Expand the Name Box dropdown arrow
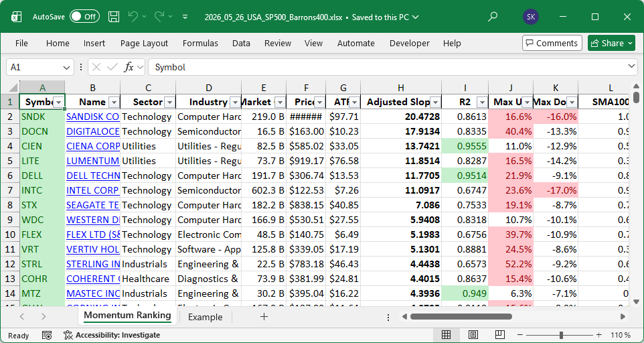644x343 pixels. [x=66, y=68]
